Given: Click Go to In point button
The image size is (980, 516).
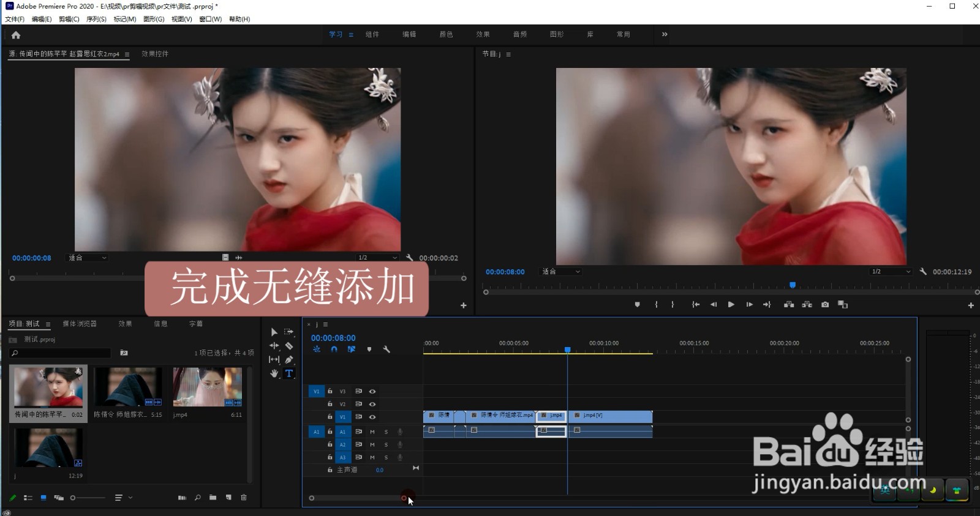Looking at the screenshot, I should 696,304.
